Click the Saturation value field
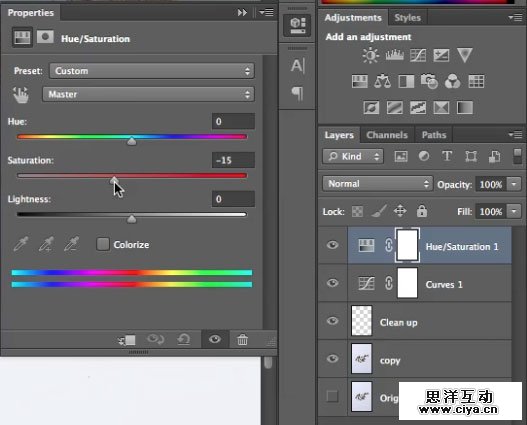 point(233,160)
